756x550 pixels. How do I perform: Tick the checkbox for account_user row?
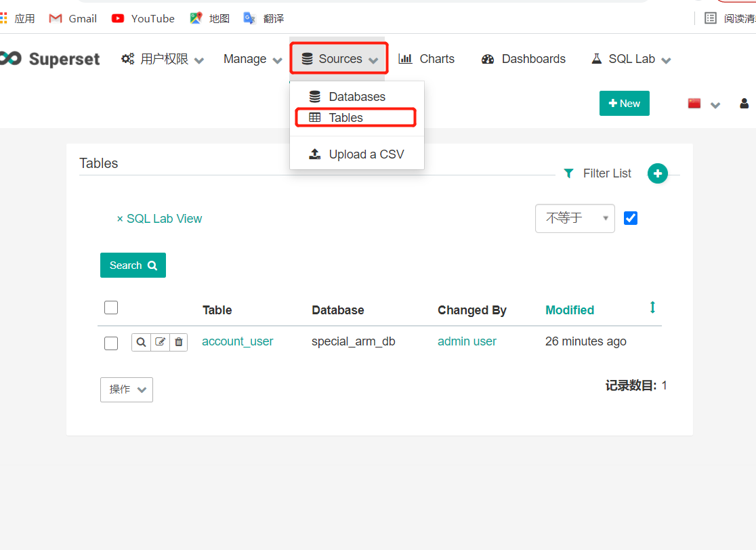[x=111, y=343]
